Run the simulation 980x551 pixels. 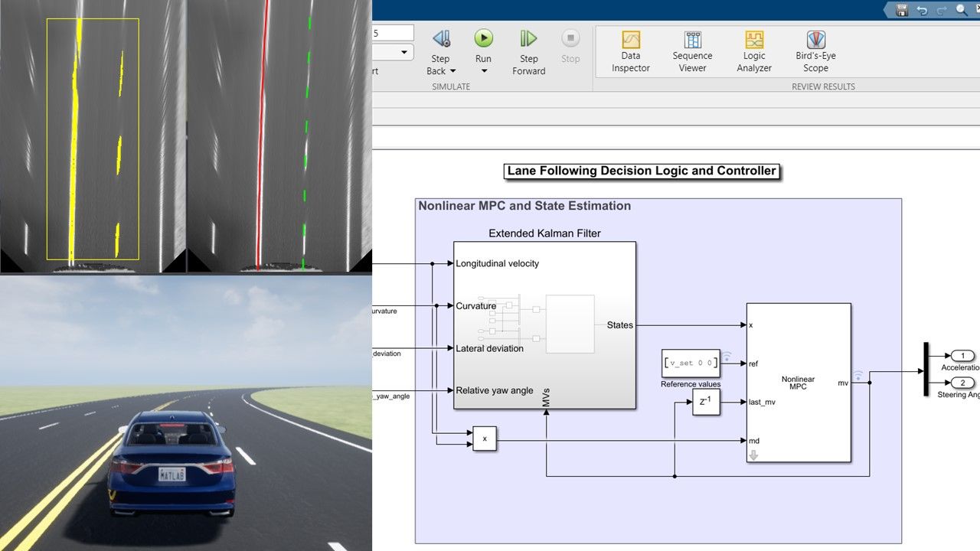(x=483, y=37)
